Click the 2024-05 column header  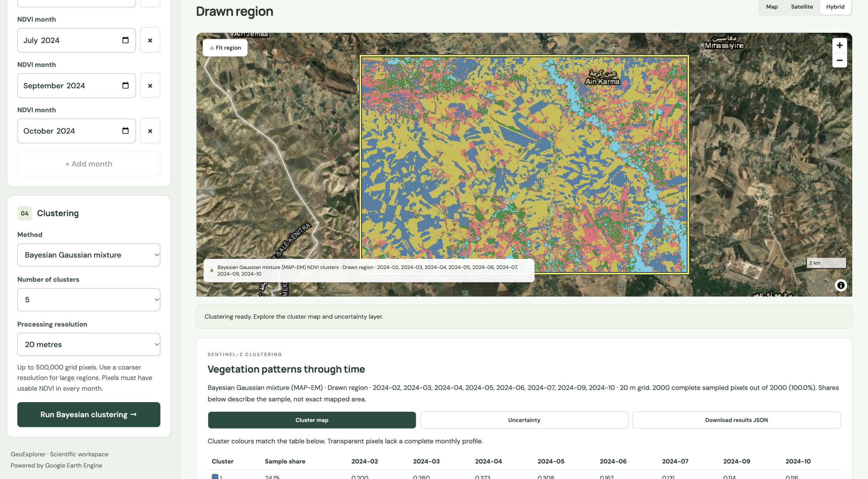point(551,461)
